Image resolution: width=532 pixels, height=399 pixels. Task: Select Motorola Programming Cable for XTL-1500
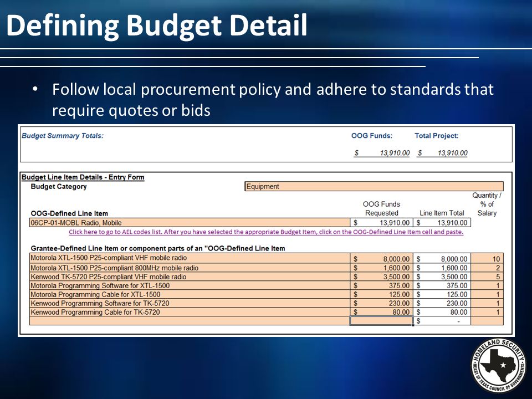pos(190,294)
